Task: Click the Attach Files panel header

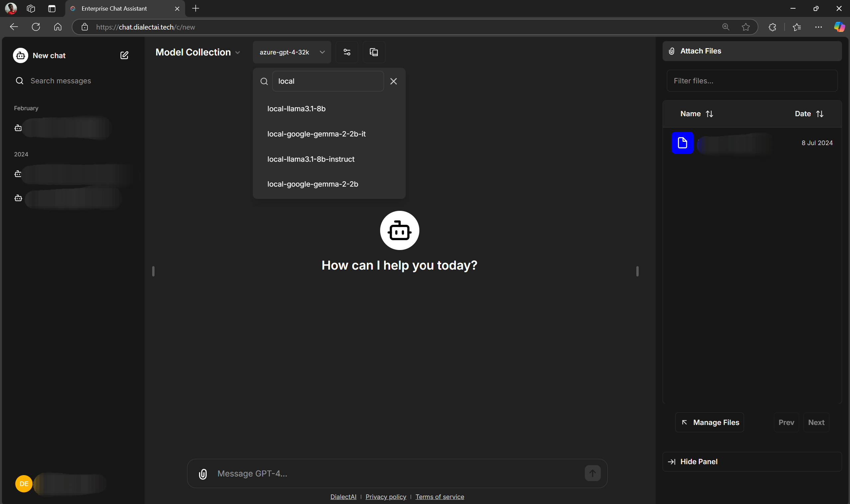Action: pos(752,51)
